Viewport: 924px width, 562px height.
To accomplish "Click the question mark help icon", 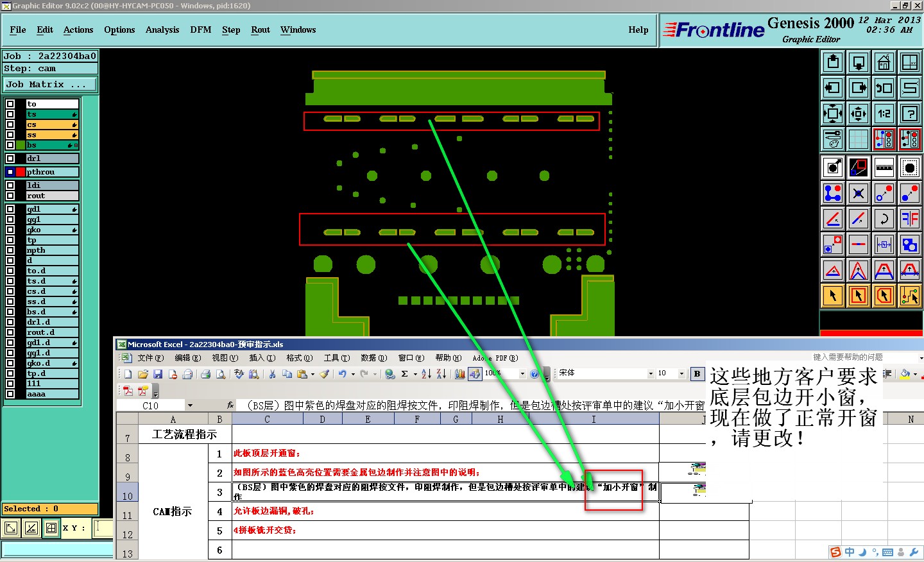I will click(910, 114).
